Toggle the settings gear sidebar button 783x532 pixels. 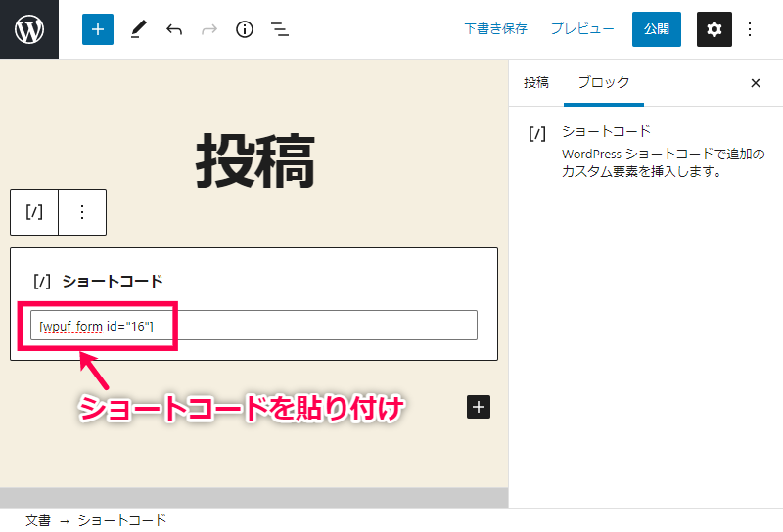point(714,29)
